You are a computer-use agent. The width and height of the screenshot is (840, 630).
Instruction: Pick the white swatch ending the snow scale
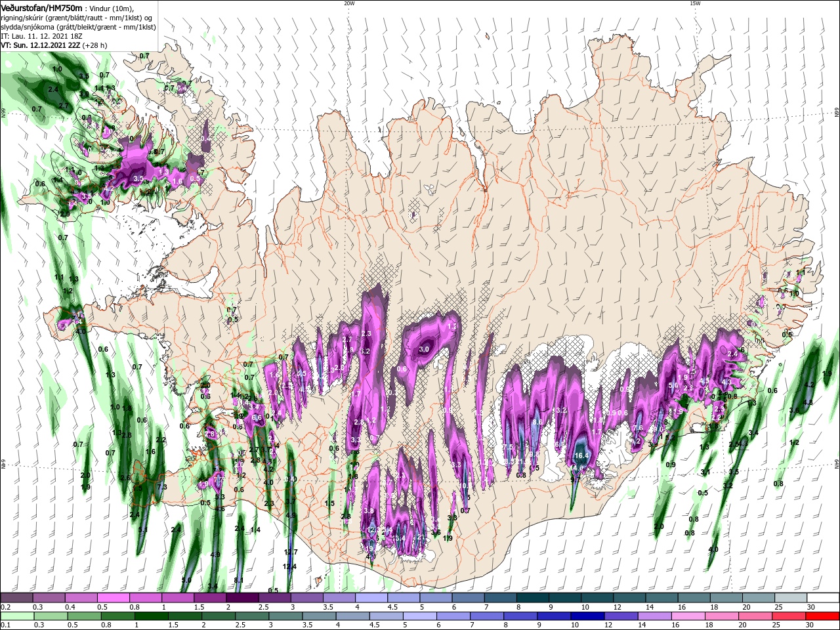(823, 598)
